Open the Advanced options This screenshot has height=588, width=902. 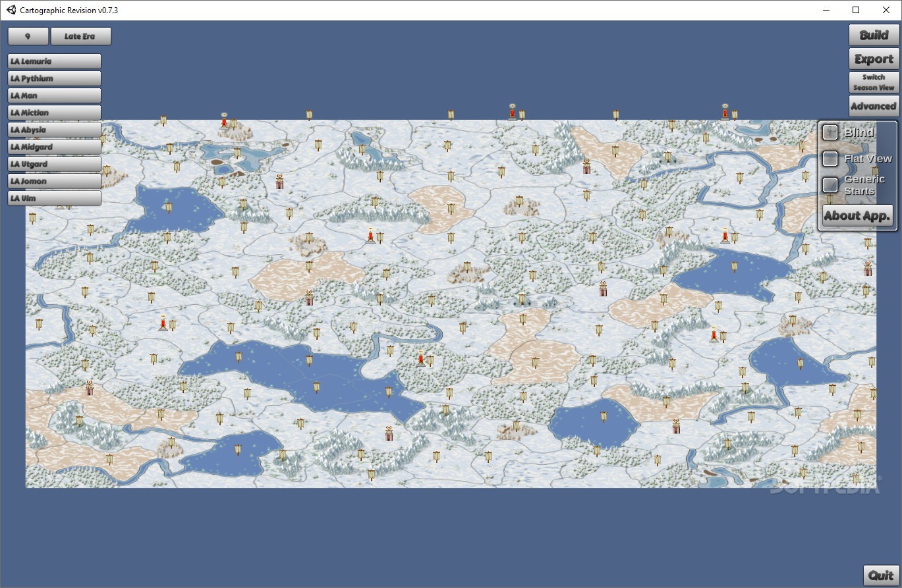click(874, 106)
